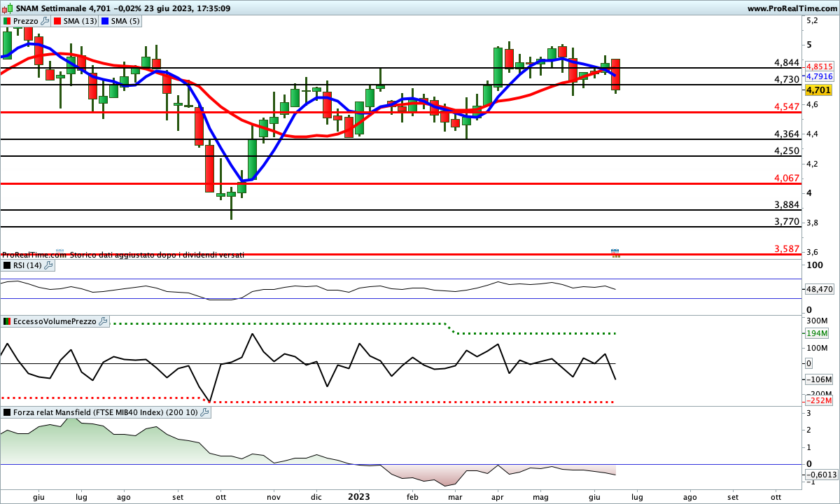Click the candlestick chart icon beside SNAM title
This screenshot has width=840, height=504.
pyautogui.click(x=6, y=8)
